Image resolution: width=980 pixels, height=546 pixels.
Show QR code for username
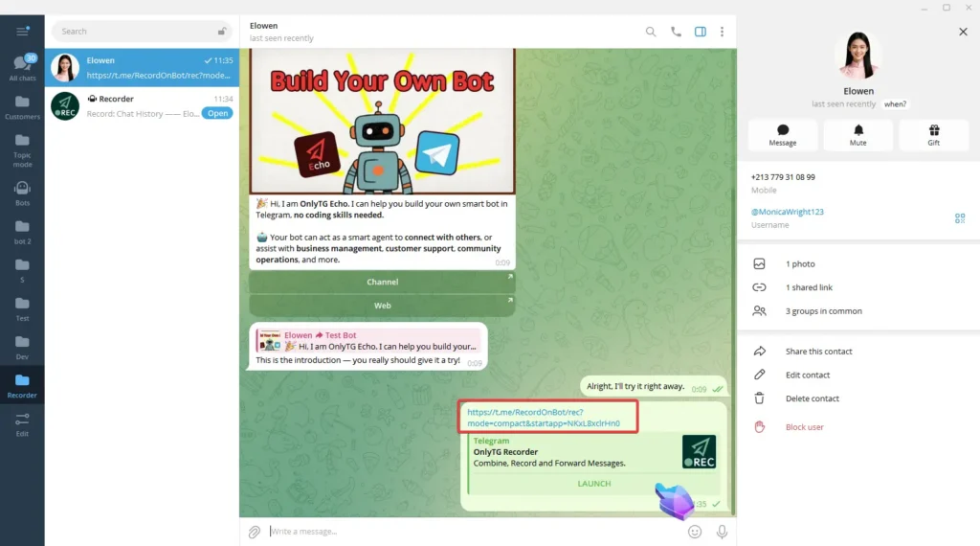pos(959,218)
